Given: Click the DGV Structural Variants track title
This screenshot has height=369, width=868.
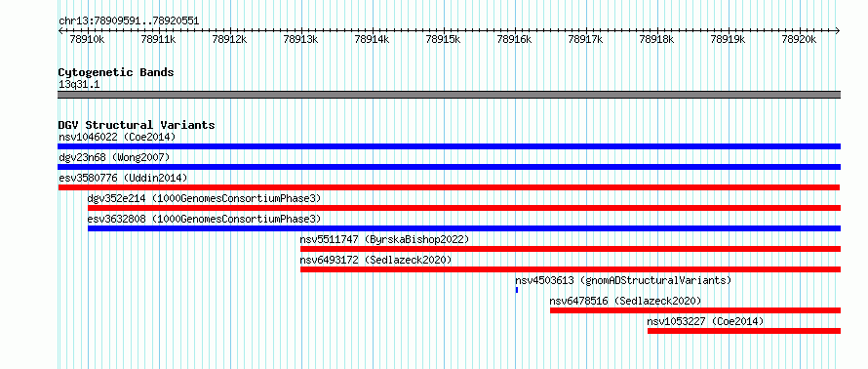Looking at the screenshot, I should tap(137, 125).
